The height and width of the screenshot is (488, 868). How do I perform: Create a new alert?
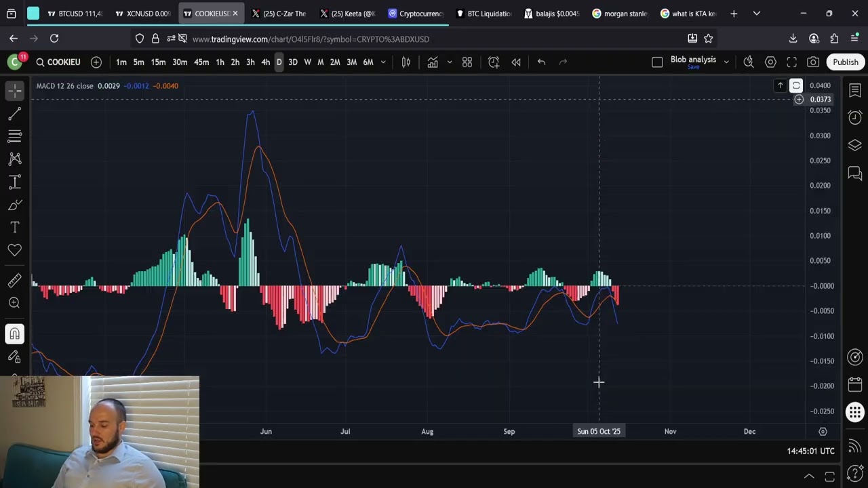(494, 62)
